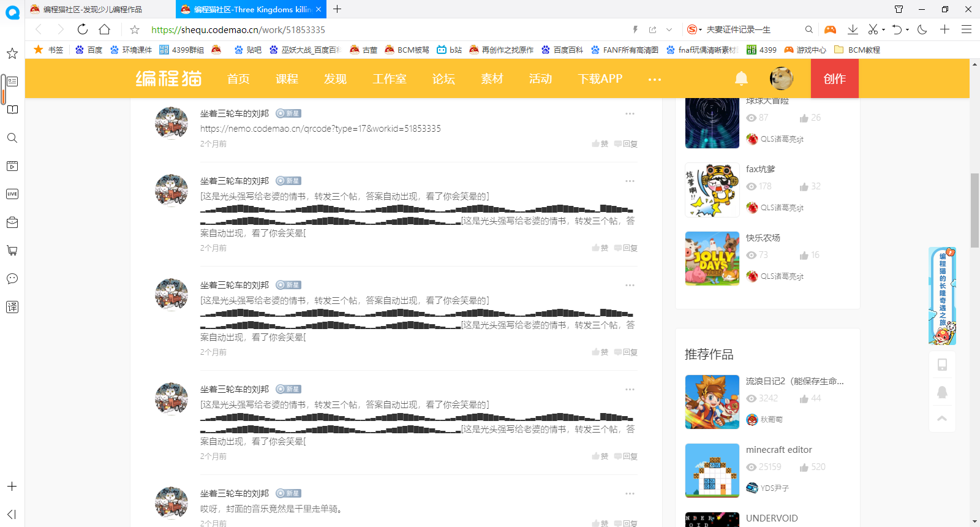This screenshot has height=527, width=980.
Task: Open the 发现 menu item
Action: point(335,78)
